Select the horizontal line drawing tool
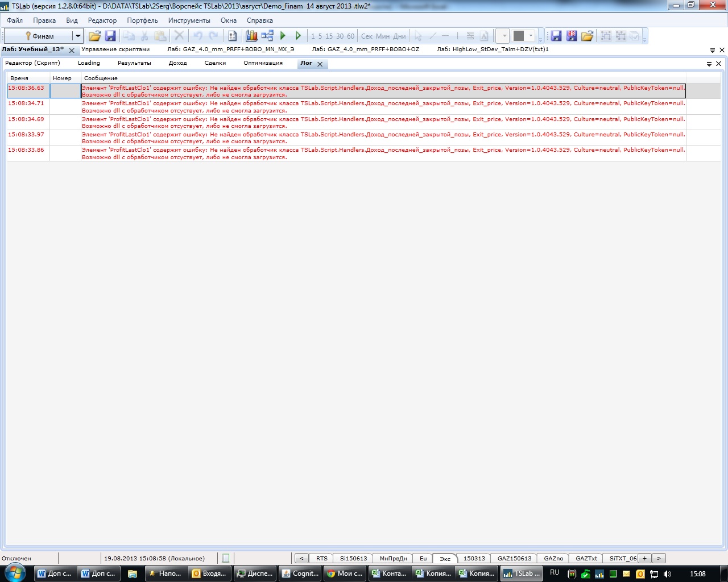 coord(445,36)
